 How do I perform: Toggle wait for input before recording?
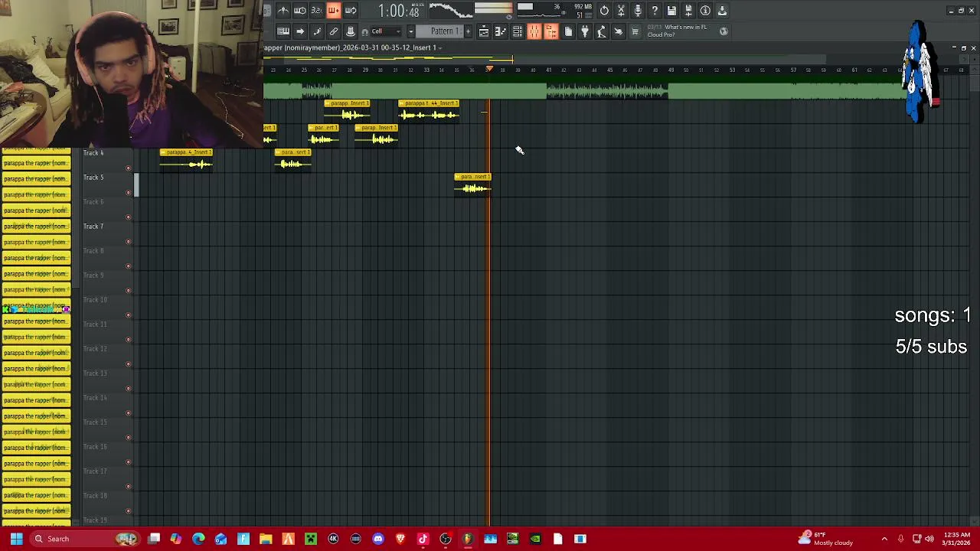coord(300,11)
